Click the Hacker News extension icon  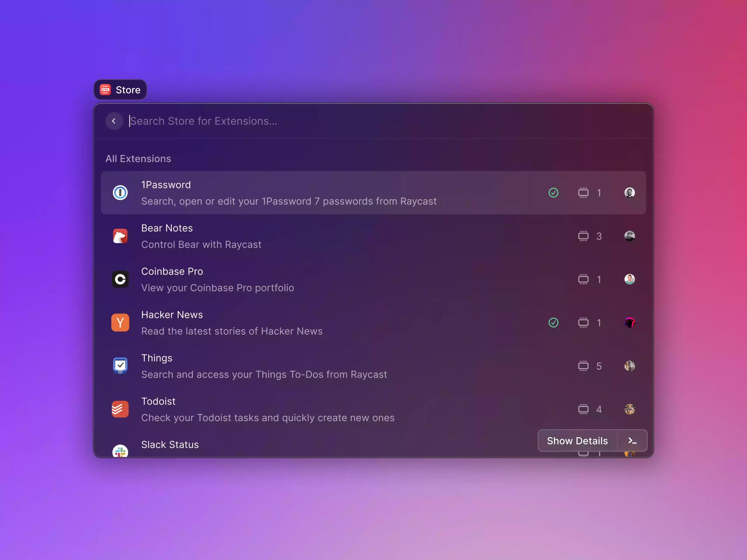120,322
